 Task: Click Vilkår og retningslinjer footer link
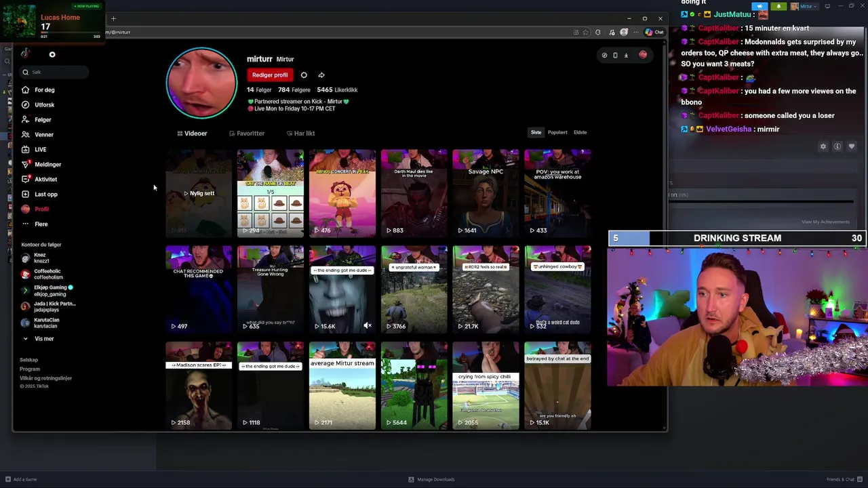(45, 378)
